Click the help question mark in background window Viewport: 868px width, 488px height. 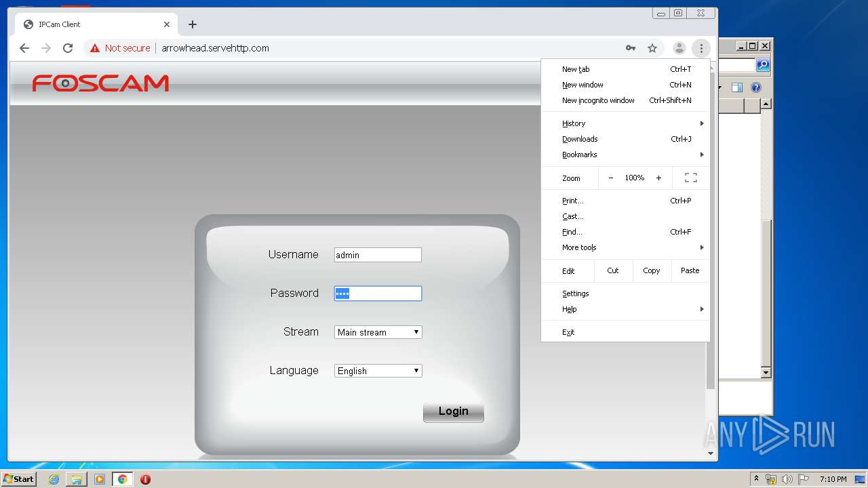(756, 87)
